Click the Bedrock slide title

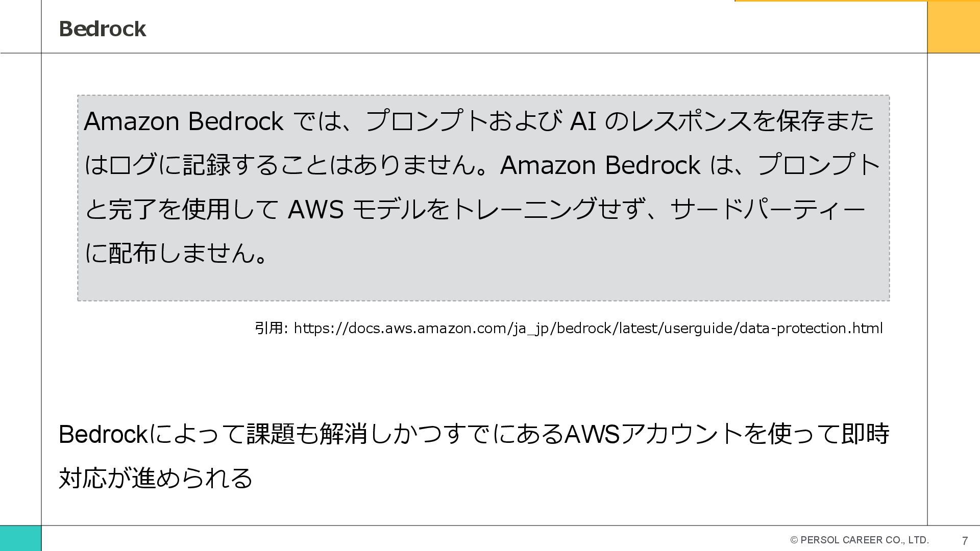(x=102, y=29)
